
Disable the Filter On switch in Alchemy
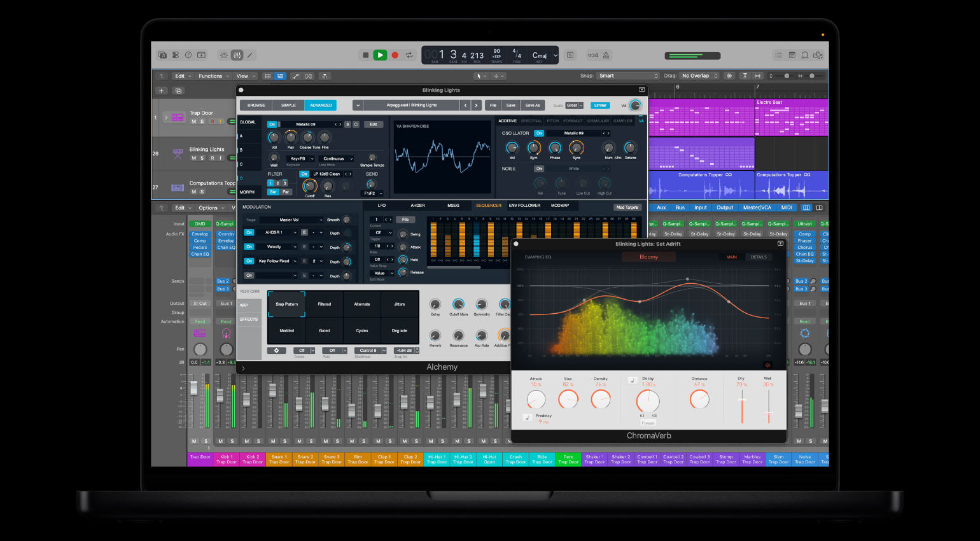(304, 174)
